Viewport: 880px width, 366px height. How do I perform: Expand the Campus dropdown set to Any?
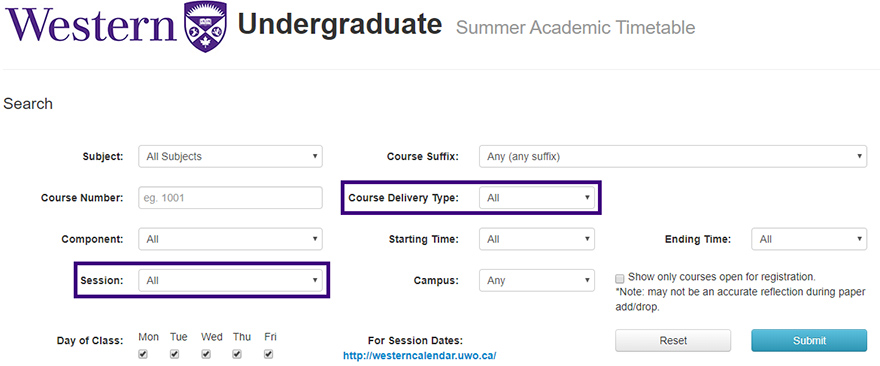tap(537, 280)
